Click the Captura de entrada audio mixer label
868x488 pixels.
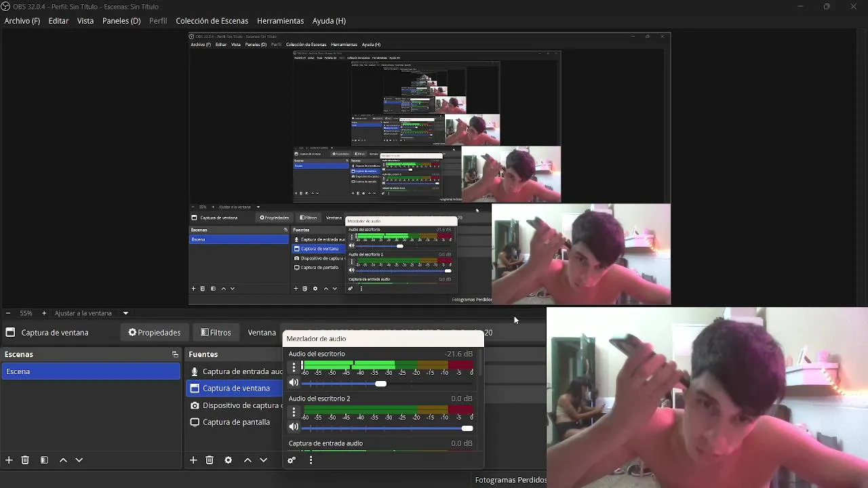[x=325, y=443]
